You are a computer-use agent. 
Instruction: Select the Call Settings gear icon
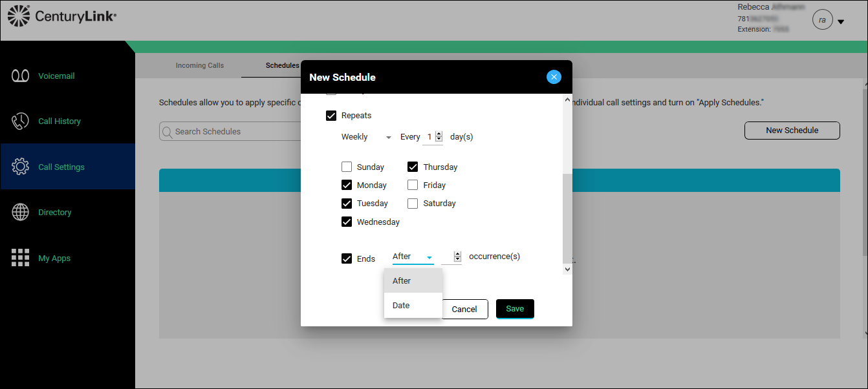(21, 167)
